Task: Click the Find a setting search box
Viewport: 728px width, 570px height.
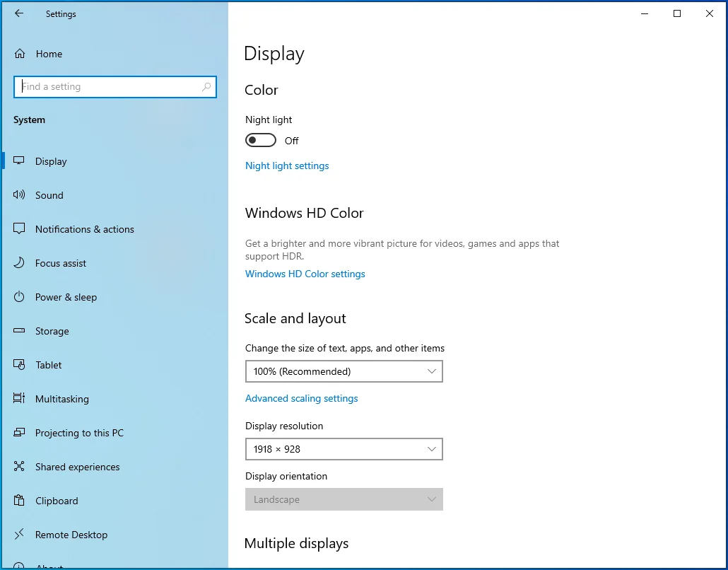Action: (x=115, y=87)
